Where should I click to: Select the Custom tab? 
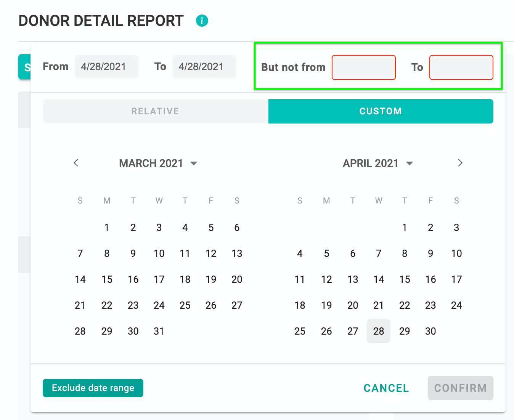(x=381, y=111)
